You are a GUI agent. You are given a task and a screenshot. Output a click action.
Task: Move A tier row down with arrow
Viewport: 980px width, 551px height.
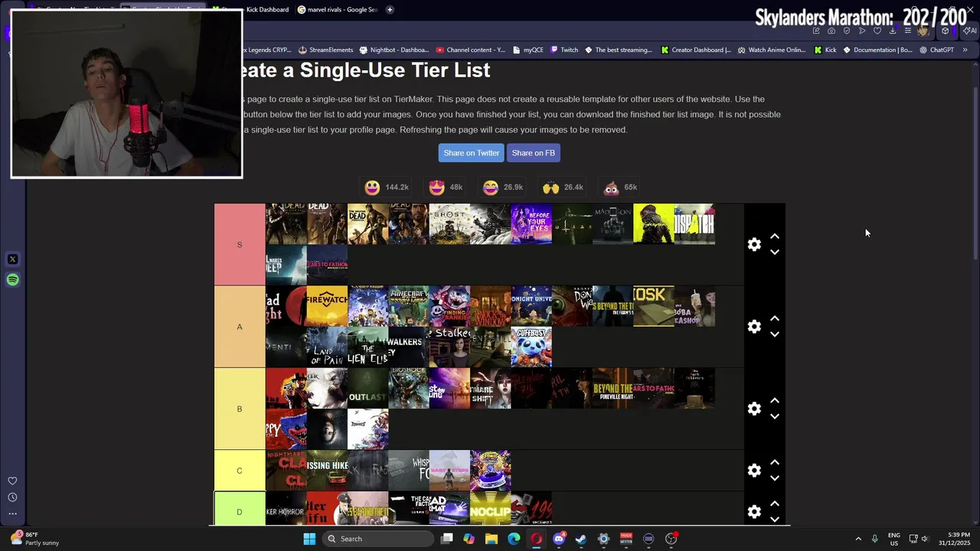coord(775,334)
